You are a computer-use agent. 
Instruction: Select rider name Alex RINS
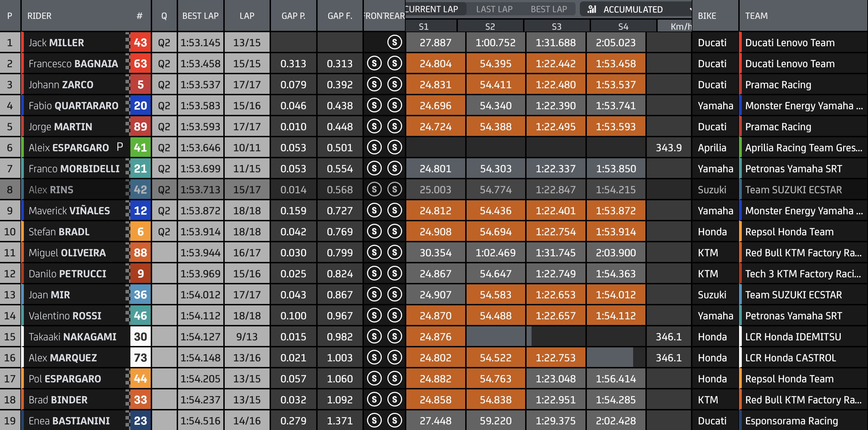pos(51,189)
